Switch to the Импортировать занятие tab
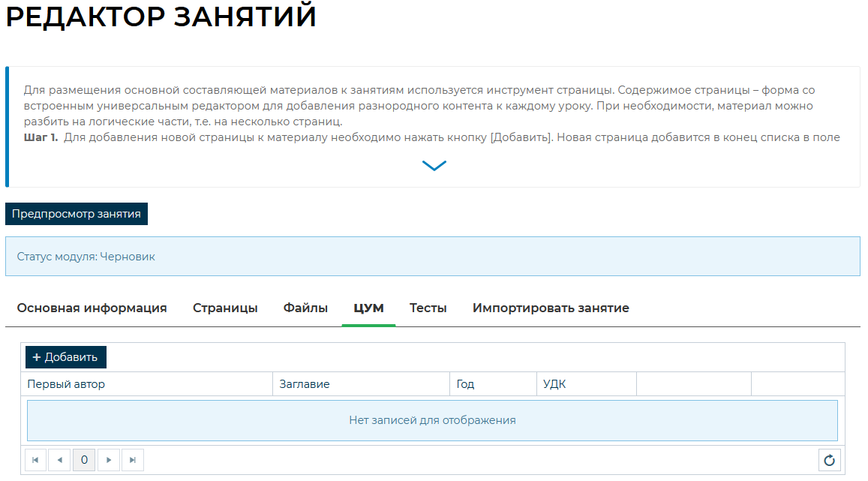 point(551,308)
